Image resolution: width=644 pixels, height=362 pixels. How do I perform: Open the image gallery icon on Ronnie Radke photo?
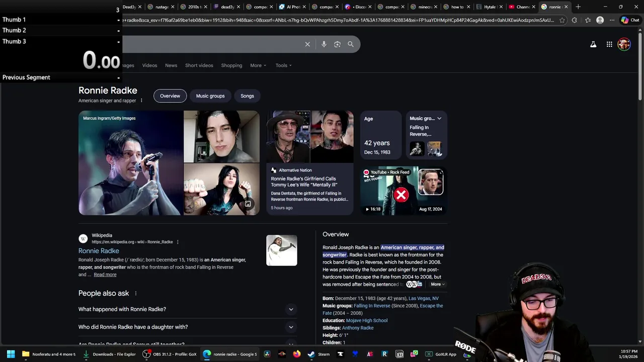click(248, 204)
